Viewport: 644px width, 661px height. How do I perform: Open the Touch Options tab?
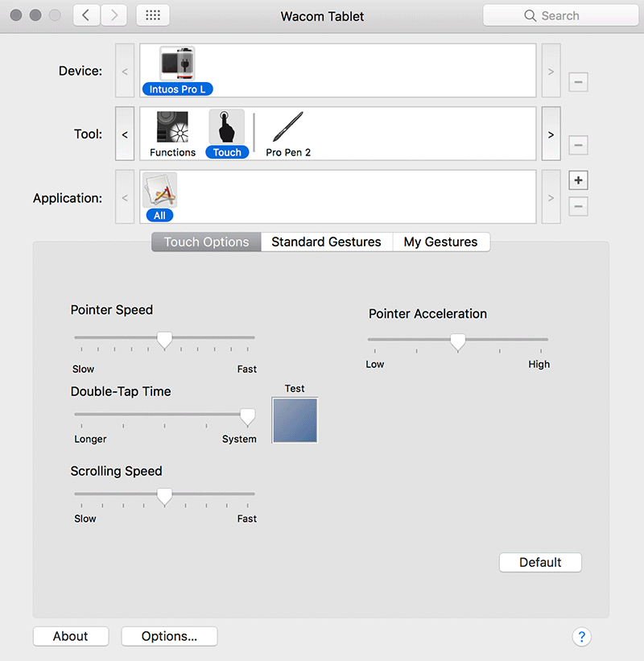(x=206, y=242)
